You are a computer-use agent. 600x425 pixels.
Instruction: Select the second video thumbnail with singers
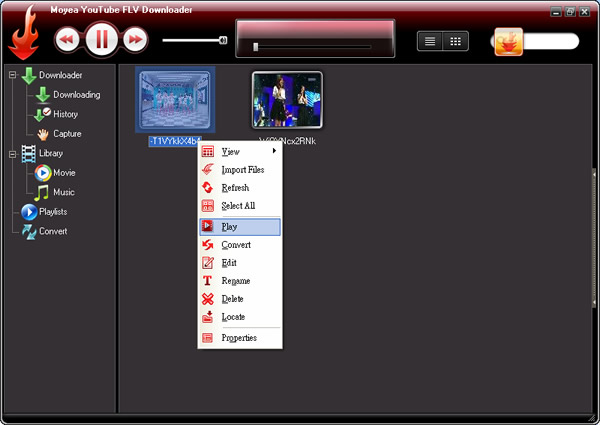287,100
